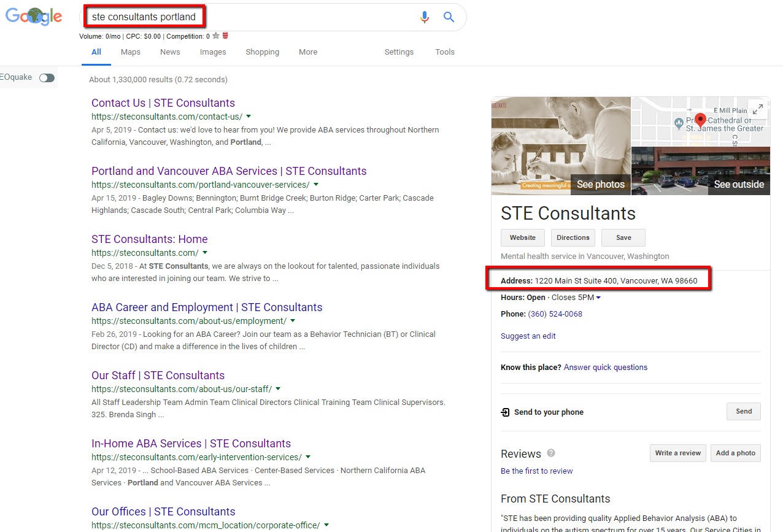
Task: Click the About 1,330,000 results text
Action: click(158, 80)
